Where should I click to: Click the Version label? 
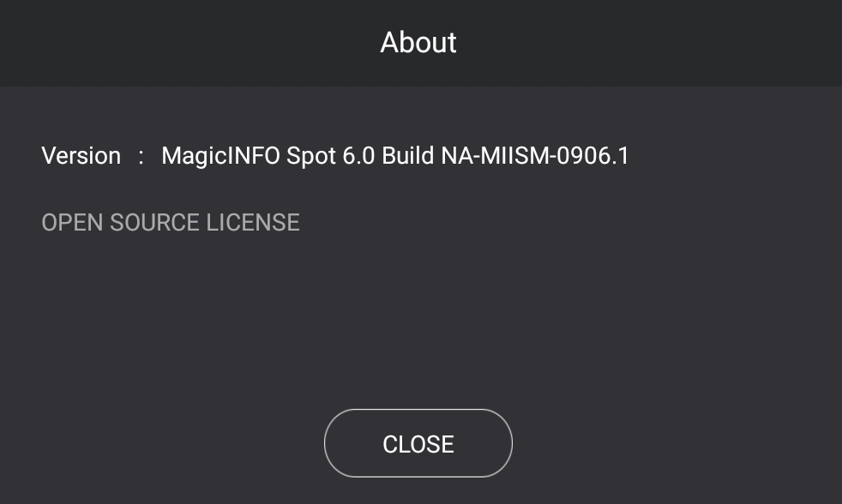point(80,156)
